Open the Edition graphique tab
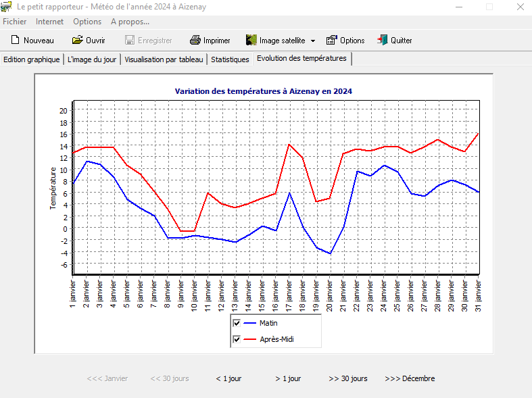Viewport: 532px width, 398px height. (32, 59)
